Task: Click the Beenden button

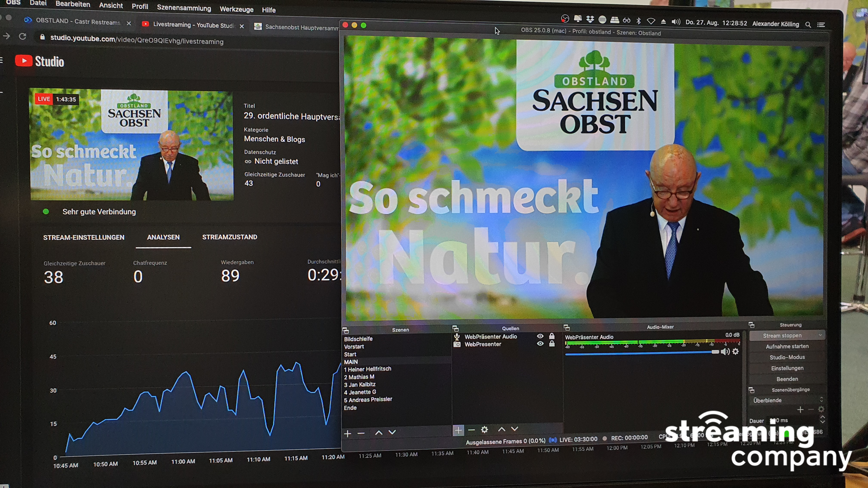Action: [x=787, y=379]
